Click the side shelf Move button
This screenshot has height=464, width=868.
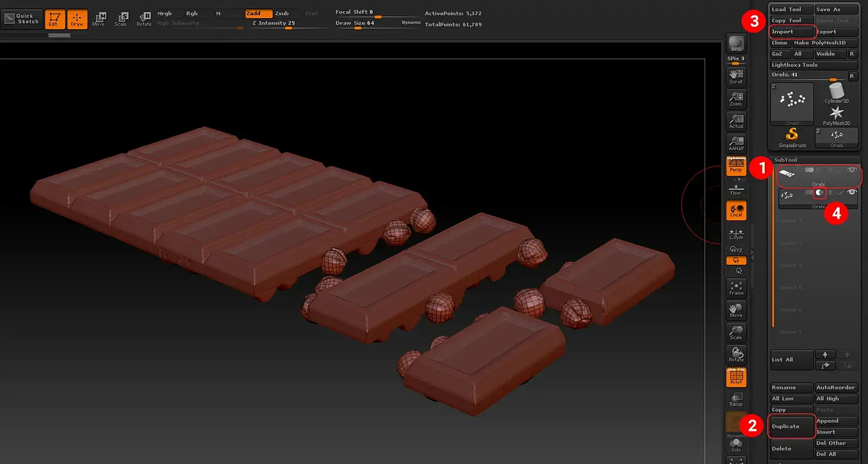click(736, 310)
